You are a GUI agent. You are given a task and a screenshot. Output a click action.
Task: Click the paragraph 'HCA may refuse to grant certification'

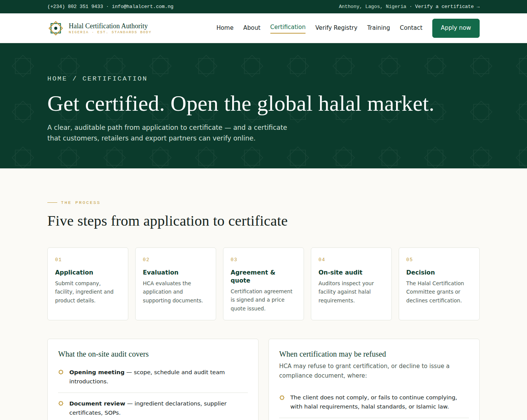tap(364, 371)
